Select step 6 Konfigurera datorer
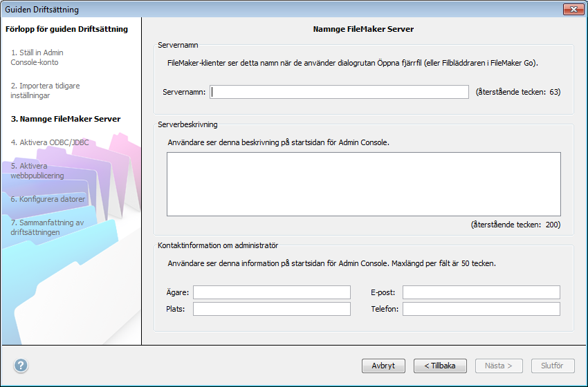 click(x=48, y=199)
